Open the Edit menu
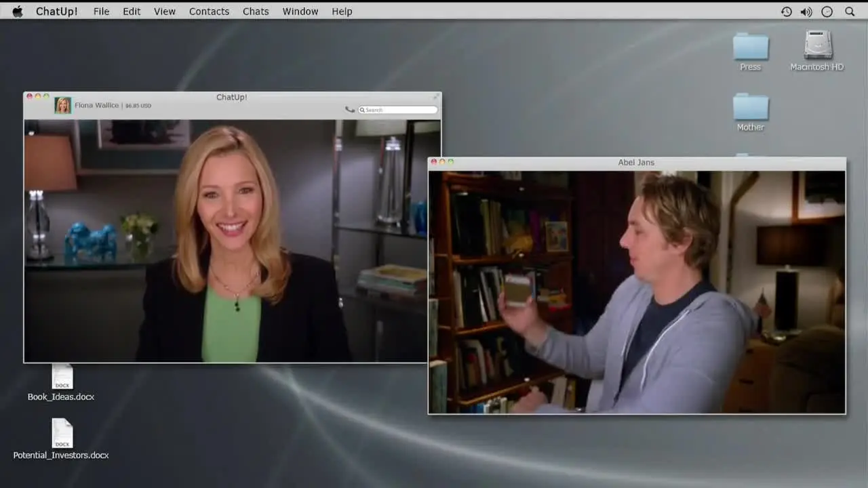This screenshot has width=868, height=488. 132,12
